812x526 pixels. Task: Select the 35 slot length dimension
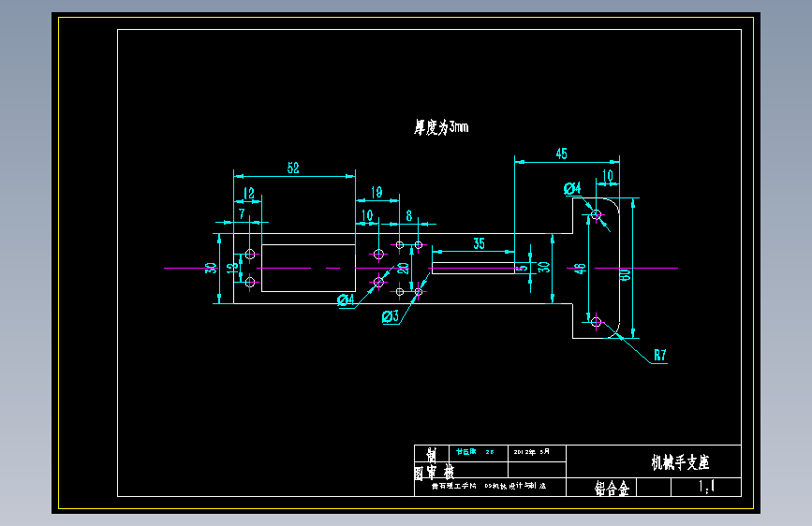point(479,243)
